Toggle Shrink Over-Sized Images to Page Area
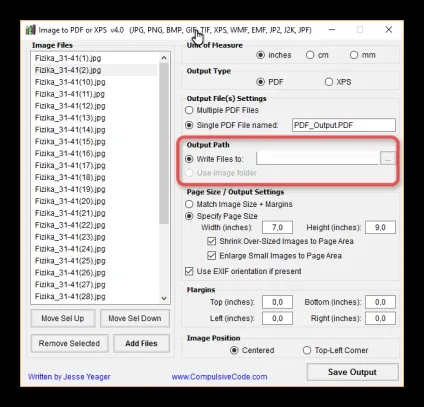The height and width of the screenshot is (407, 424). (x=212, y=241)
